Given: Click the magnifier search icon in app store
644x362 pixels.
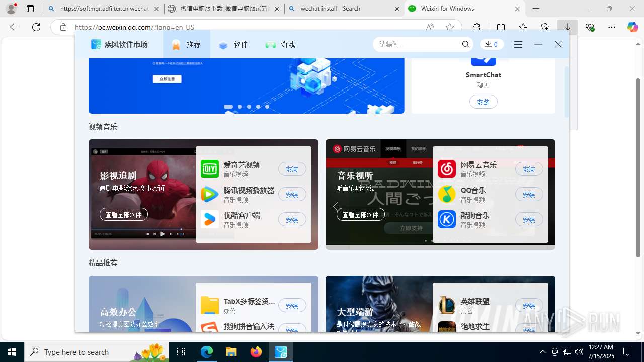Looking at the screenshot, I should (x=466, y=44).
